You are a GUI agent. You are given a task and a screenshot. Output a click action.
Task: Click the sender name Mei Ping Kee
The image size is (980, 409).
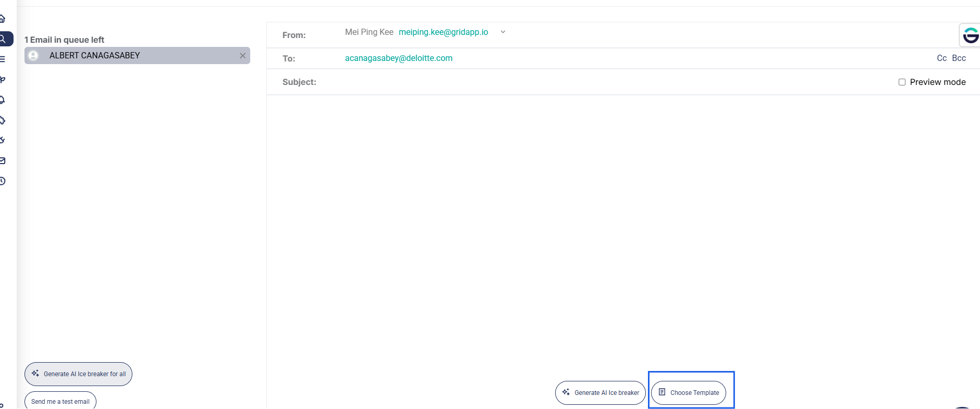[369, 32]
